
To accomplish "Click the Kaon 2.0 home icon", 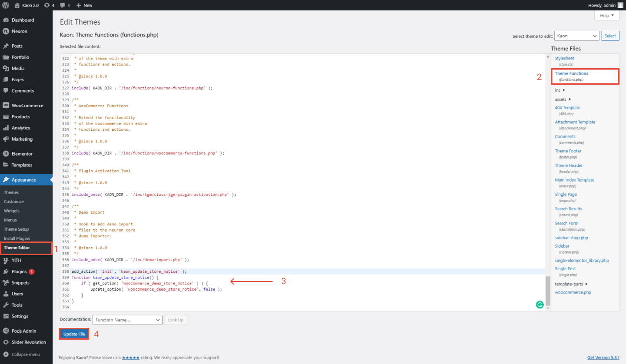I will tap(17, 5).
